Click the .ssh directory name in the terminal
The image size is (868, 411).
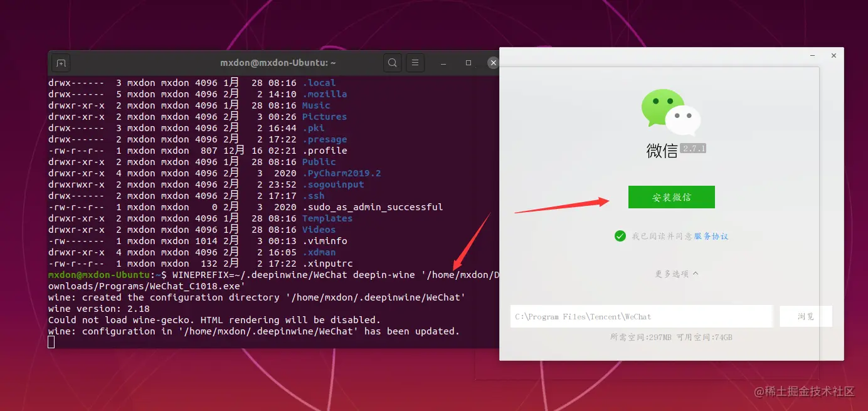click(x=314, y=196)
